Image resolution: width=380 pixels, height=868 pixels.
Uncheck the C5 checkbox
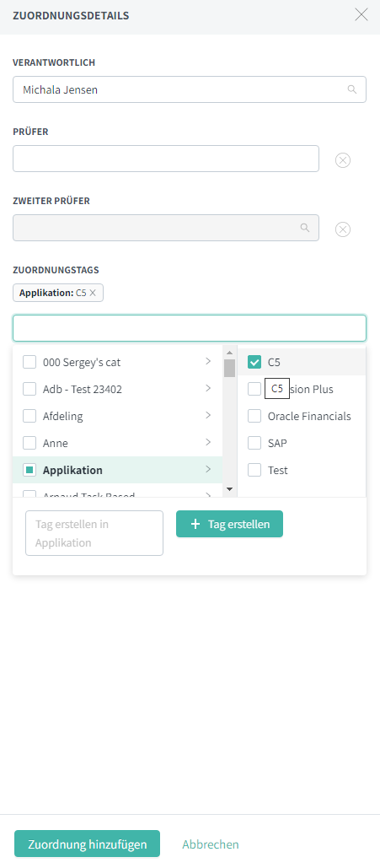pyautogui.click(x=254, y=362)
